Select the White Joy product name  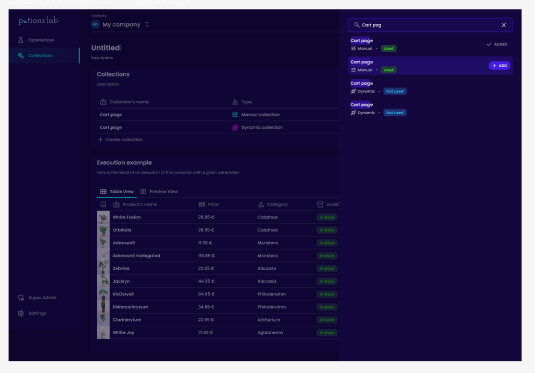coord(123,333)
